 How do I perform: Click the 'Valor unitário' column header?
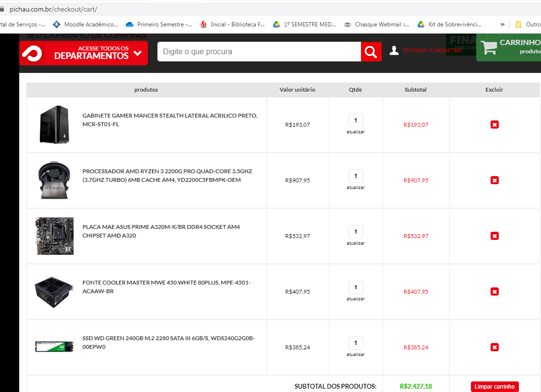297,90
